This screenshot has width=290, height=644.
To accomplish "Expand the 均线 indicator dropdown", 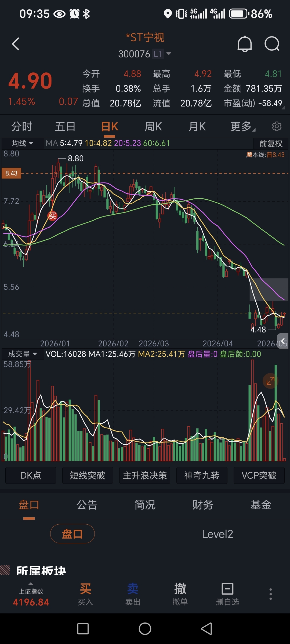I will tap(23, 143).
